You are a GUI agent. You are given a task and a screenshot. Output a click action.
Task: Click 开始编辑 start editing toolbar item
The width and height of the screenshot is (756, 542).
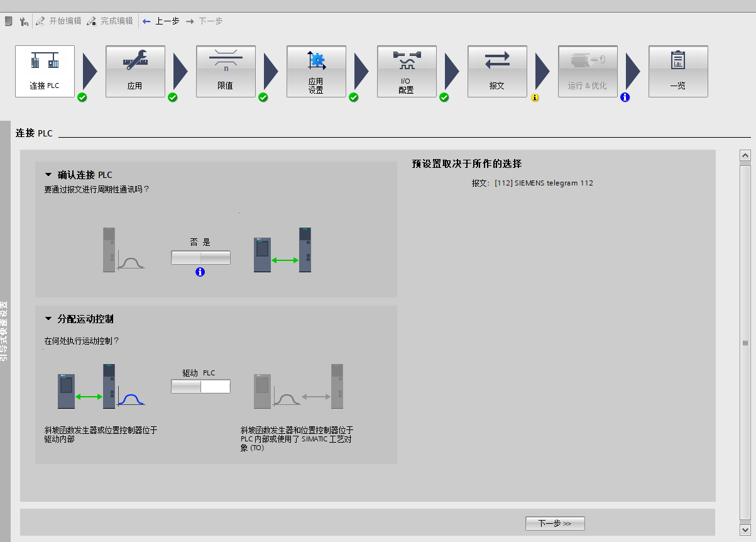(x=58, y=21)
